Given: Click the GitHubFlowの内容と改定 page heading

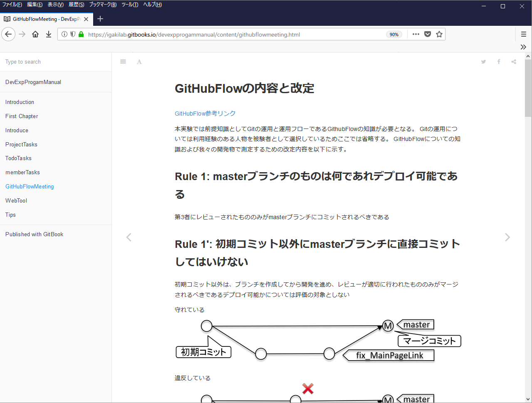Looking at the screenshot, I should [245, 88].
